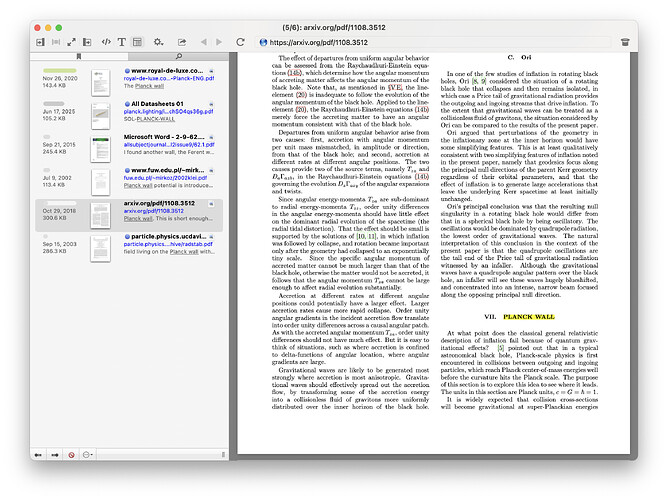The height and width of the screenshot is (500, 668).
Task: Open the fuw.edu.pl 2002klei.pdf link
Action: 165,178
